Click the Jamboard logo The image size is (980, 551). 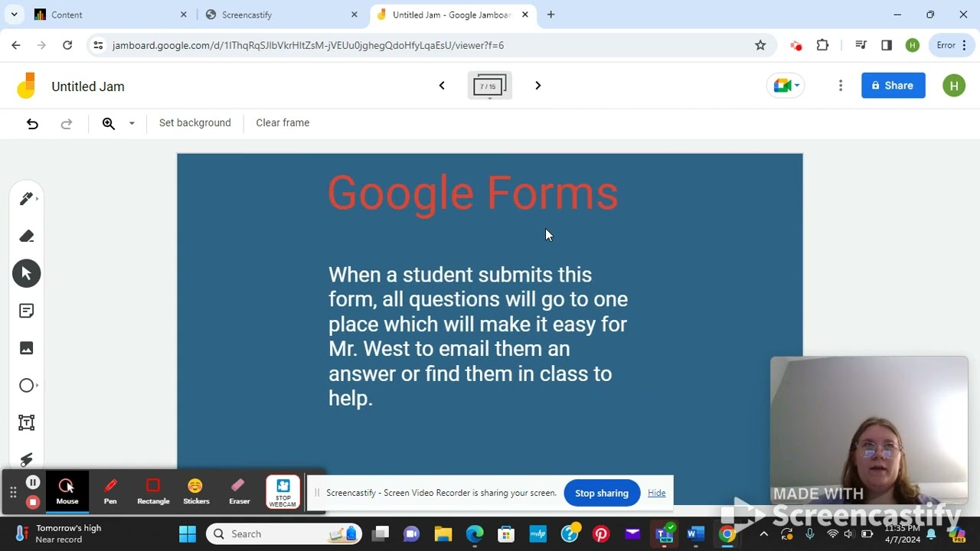26,86
